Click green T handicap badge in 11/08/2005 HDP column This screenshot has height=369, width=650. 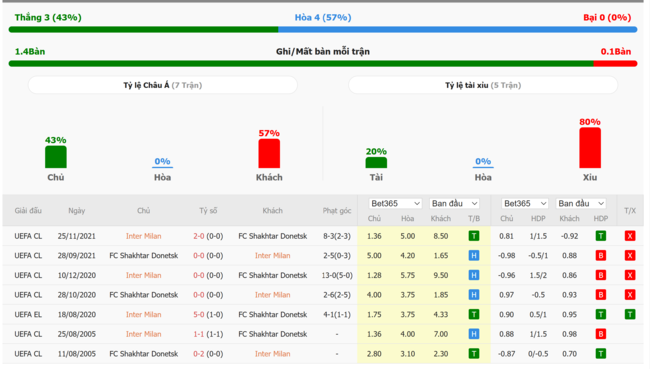(600, 354)
